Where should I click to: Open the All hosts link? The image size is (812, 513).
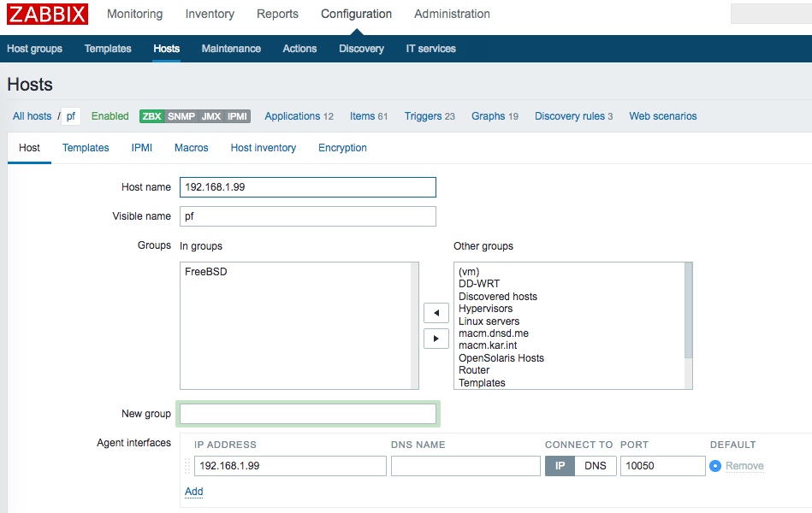pyautogui.click(x=33, y=116)
